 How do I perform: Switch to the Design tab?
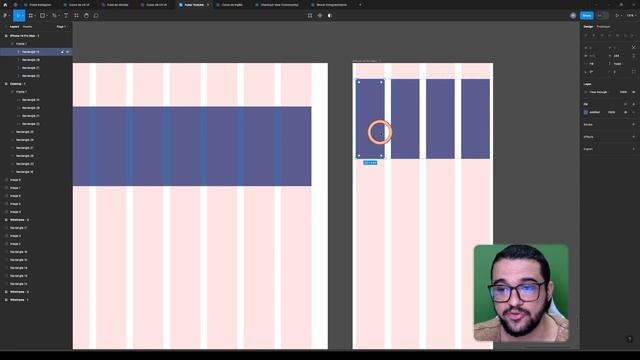point(588,27)
